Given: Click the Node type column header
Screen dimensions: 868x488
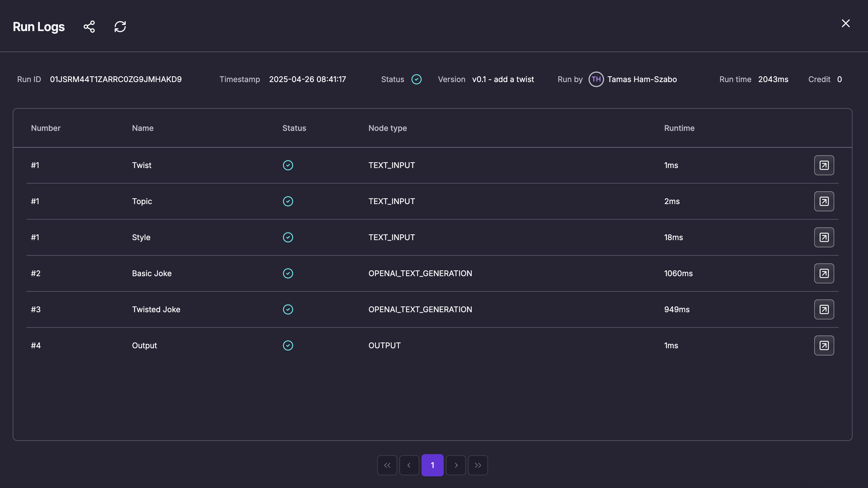Looking at the screenshot, I should [387, 128].
